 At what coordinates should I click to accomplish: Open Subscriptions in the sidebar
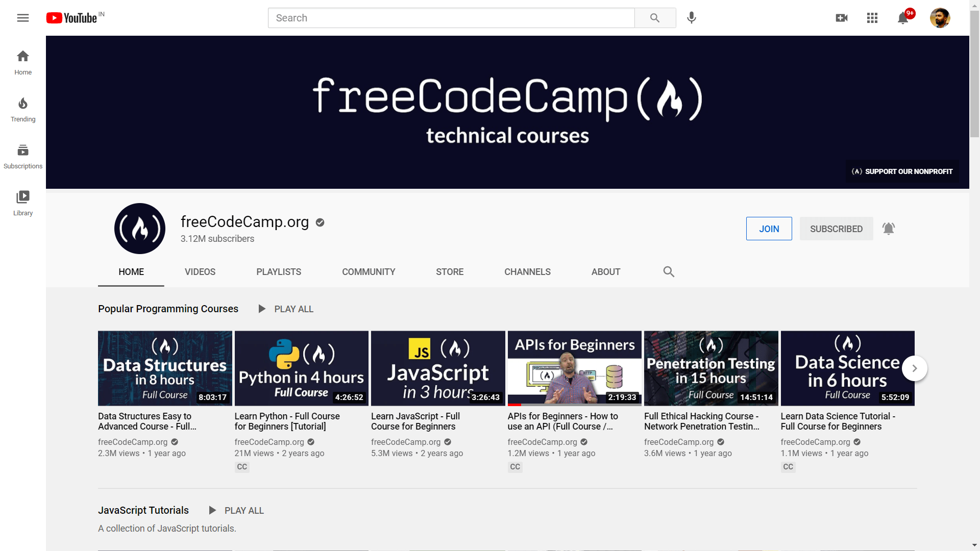click(23, 157)
